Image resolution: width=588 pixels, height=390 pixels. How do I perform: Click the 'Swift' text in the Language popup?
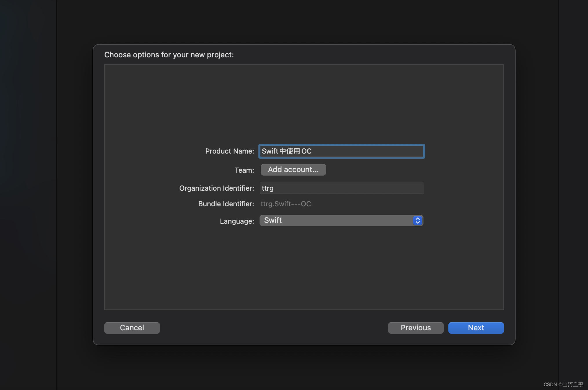pyautogui.click(x=273, y=220)
